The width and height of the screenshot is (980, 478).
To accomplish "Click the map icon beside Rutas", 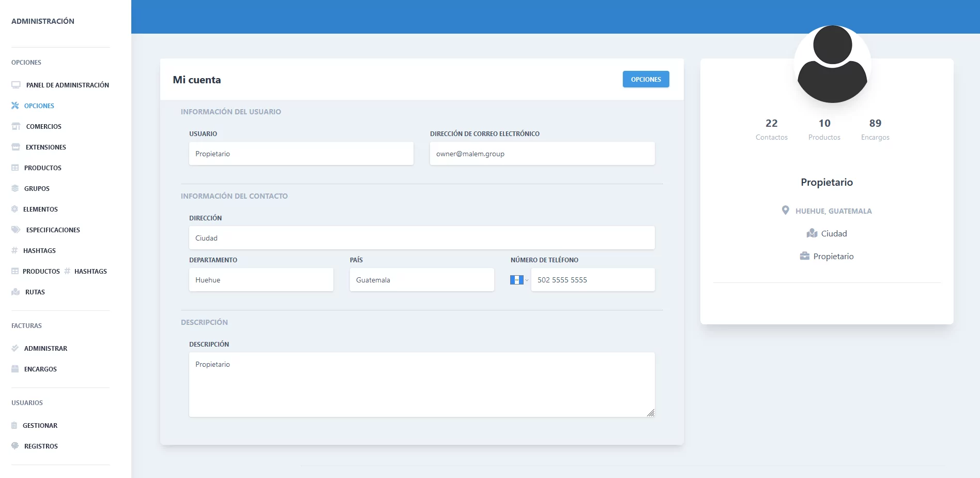I will (16, 292).
